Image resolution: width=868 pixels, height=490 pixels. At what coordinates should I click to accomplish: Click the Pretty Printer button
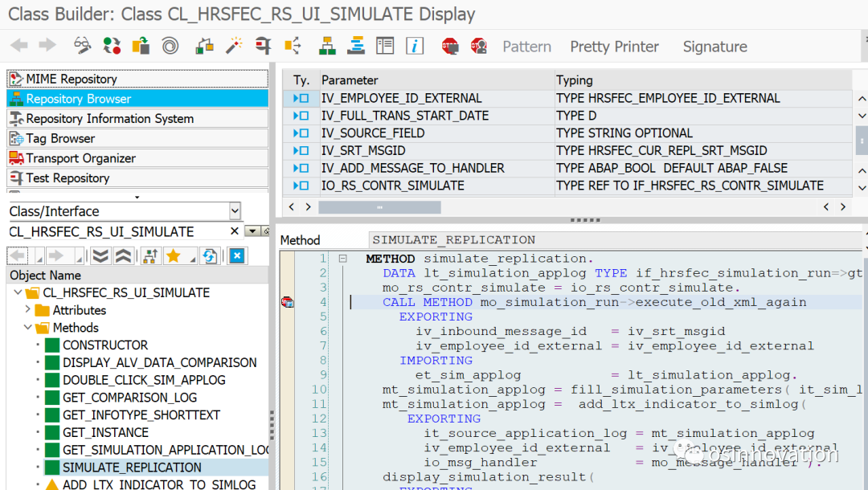point(615,47)
